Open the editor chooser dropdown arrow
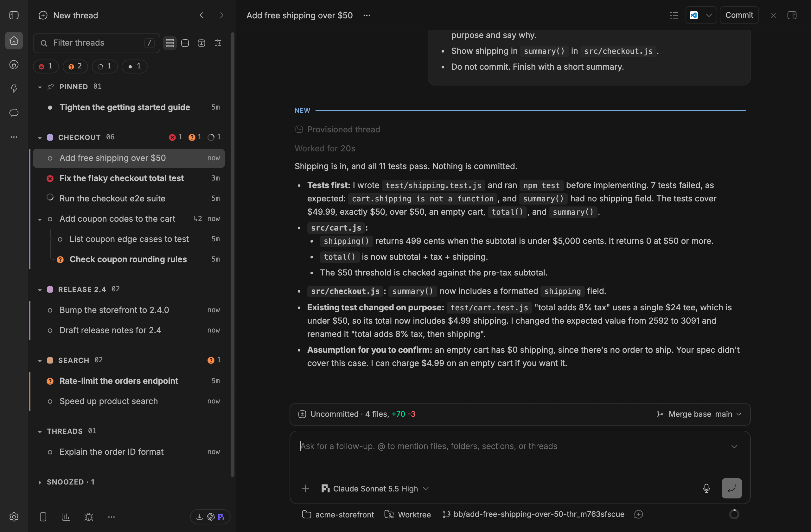Image resolution: width=811 pixels, height=532 pixels. (709, 15)
